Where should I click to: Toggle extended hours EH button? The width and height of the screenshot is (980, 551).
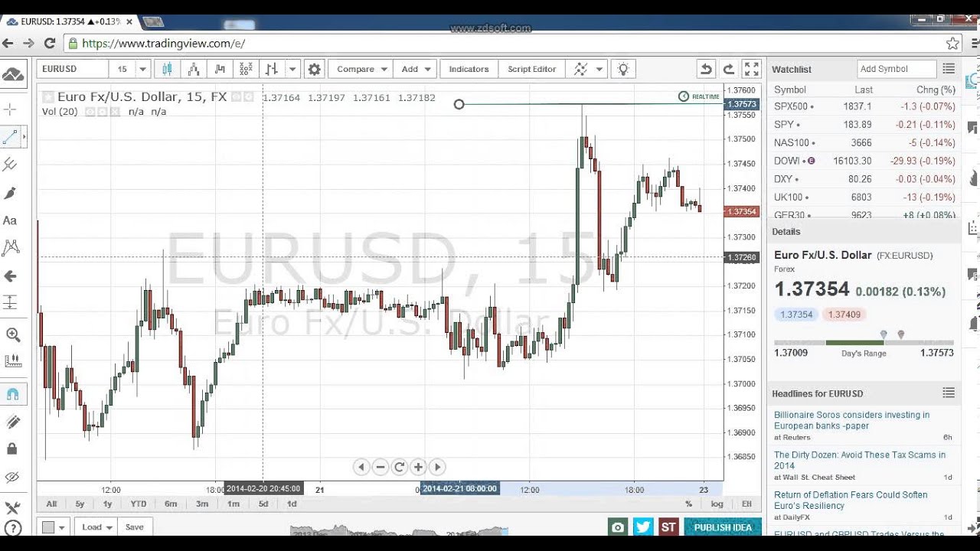pyautogui.click(x=746, y=504)
